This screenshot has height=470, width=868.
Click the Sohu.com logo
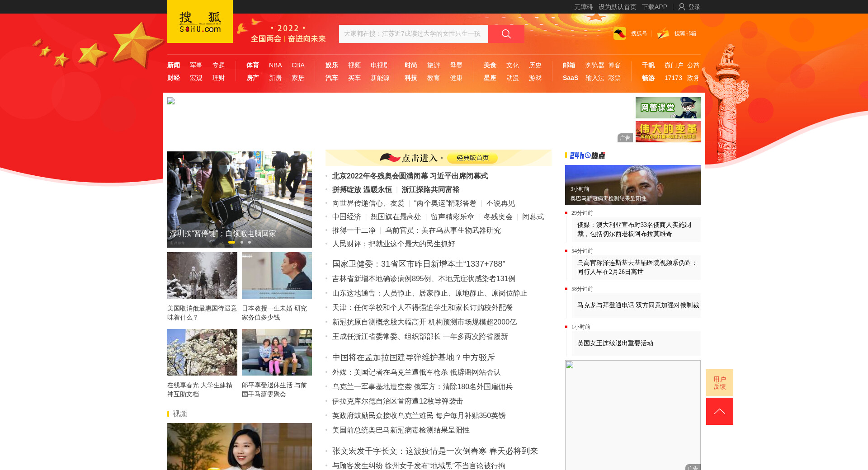coord(200,22)
